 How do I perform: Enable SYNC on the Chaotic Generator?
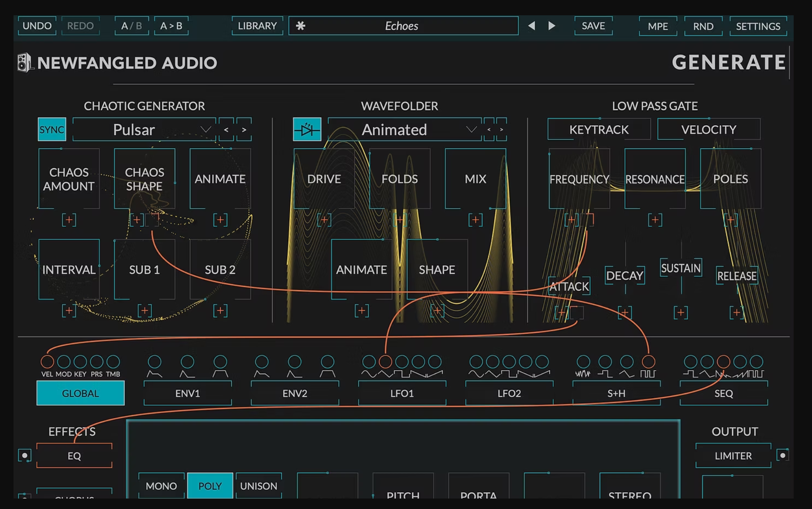coord(51,129)
